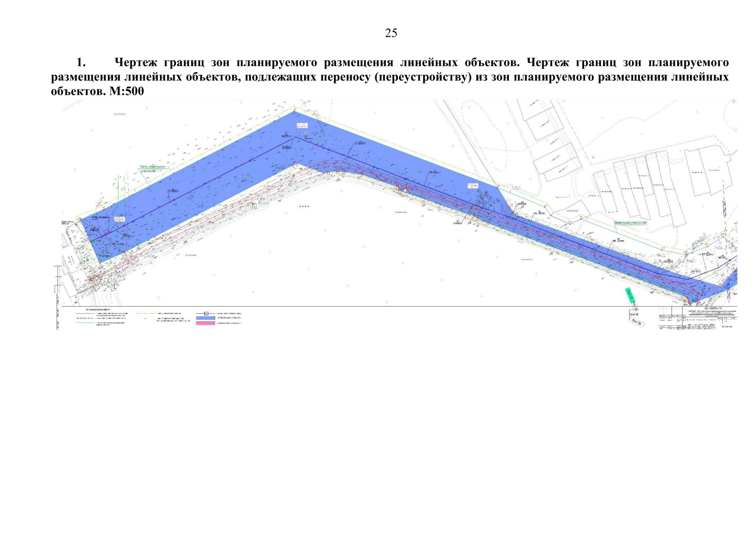Click the "В3" line symbol in legend
The height and width of the screenshot is (535, 756).
point(206,313)
